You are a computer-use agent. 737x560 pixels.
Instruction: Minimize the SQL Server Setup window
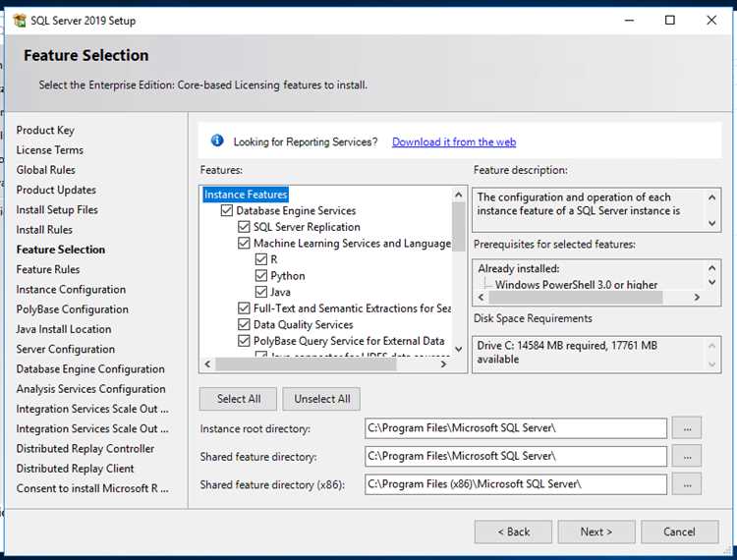[x=629, y=21]
